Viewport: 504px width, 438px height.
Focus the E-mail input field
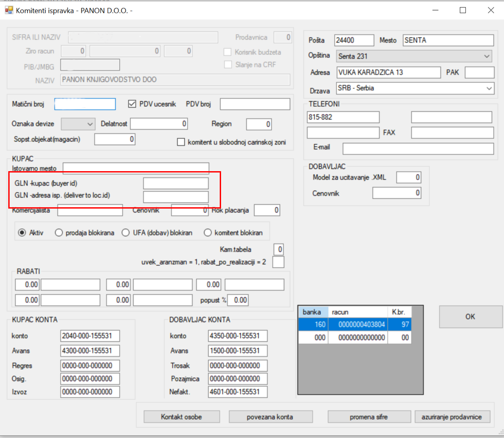[418, 149]
